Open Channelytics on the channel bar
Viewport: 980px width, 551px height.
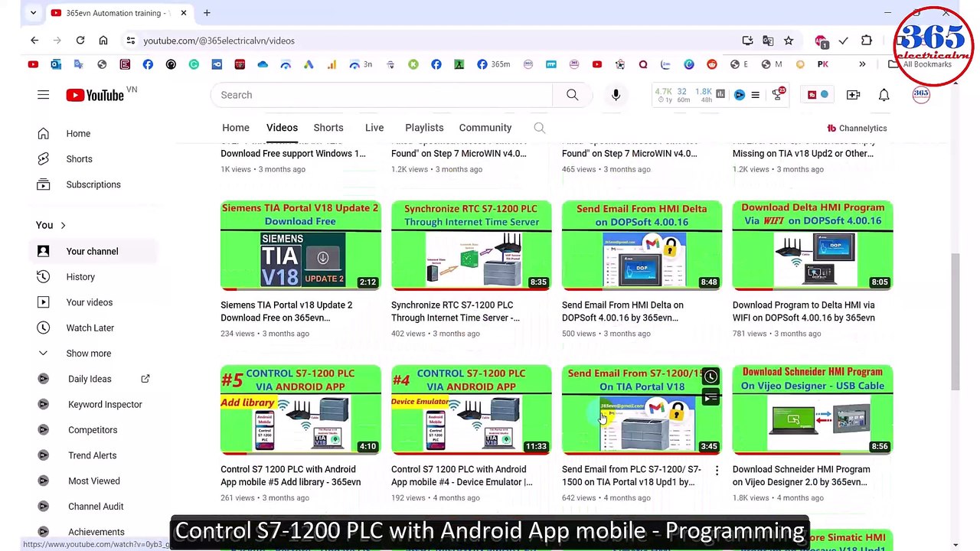pyautogui.click(x=857, y=129)
